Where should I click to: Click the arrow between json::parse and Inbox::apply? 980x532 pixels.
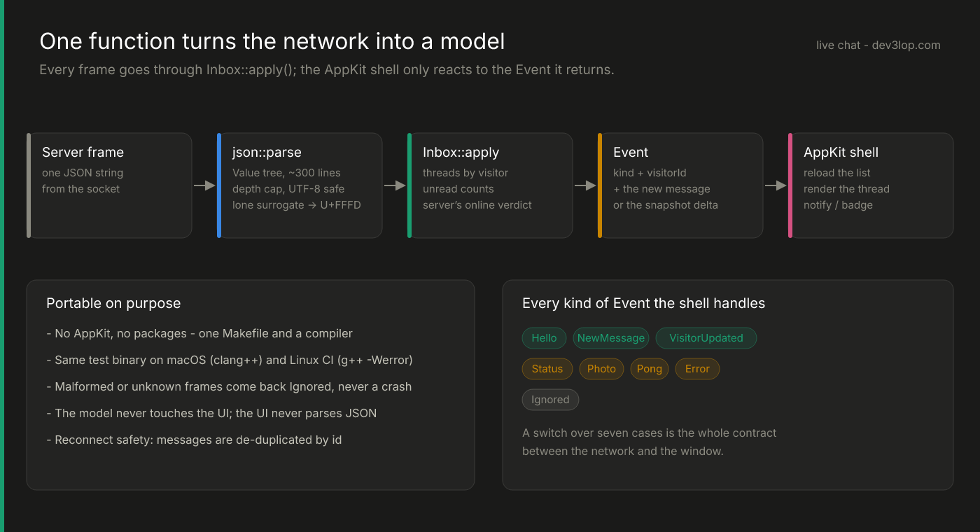pos(395,185)
